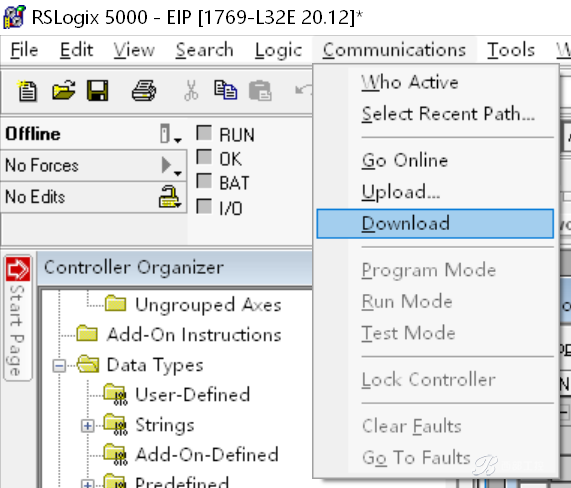
Task: Open the No Forces dropdown arrow
Action: click(x=171, y=166)
